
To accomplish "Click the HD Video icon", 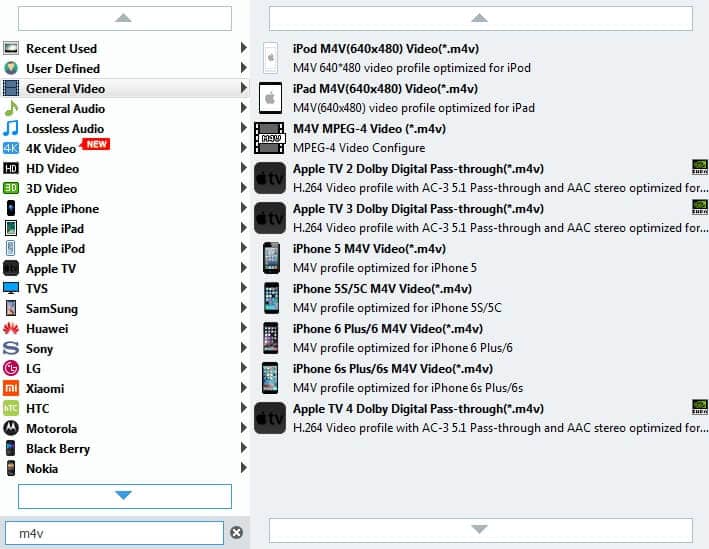I will coord(11,169).
